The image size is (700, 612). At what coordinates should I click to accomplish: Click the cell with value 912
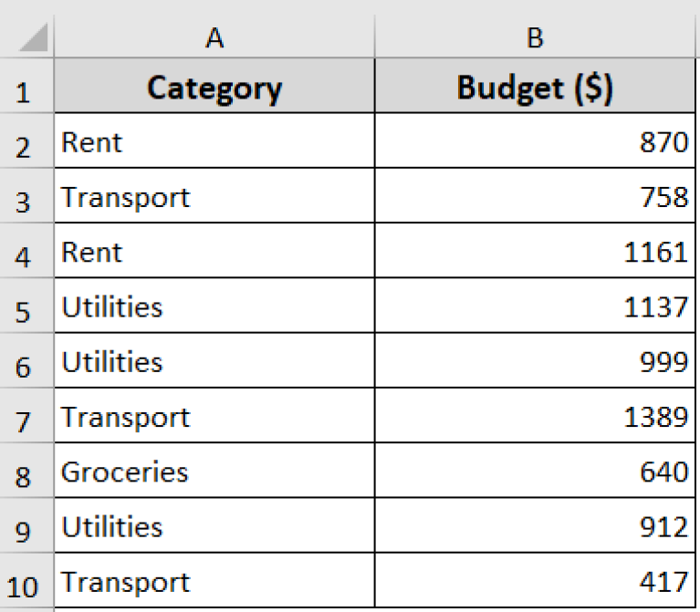535,527
